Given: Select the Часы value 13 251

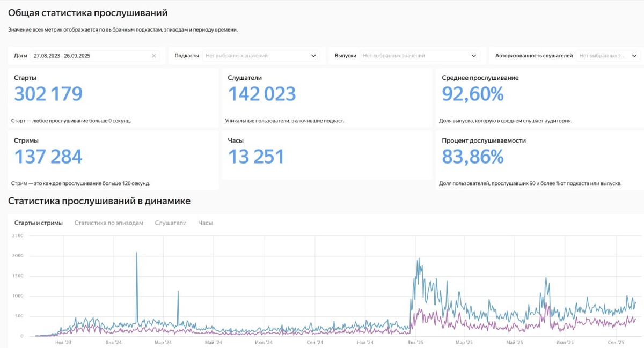Looking at the screenshot, I should click(x=256, y=157).
